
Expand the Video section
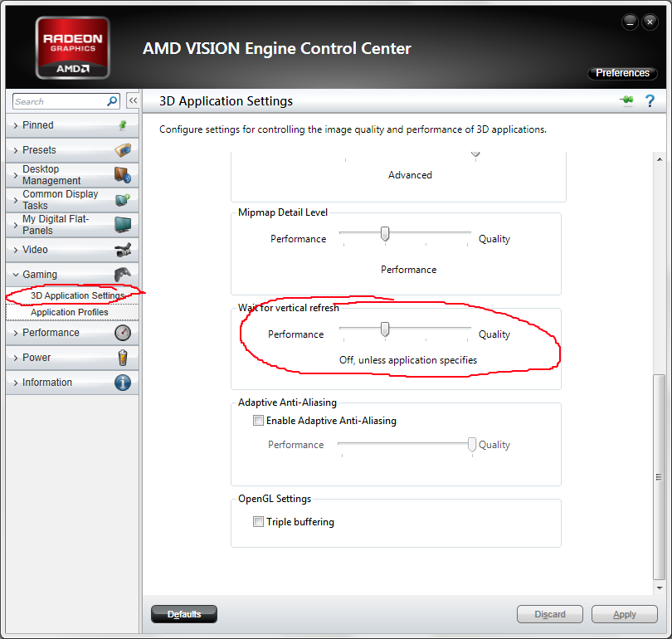72,250
